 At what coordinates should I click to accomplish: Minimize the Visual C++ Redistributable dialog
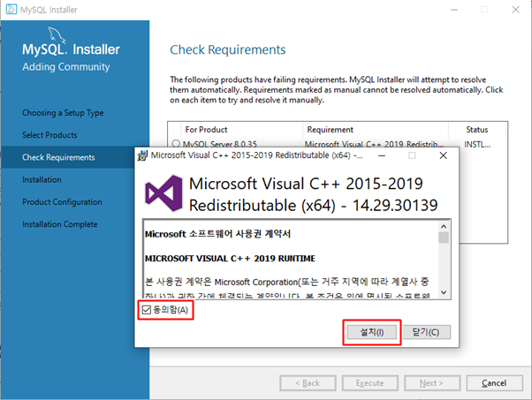pyautogui.click(x=382, y=155)
